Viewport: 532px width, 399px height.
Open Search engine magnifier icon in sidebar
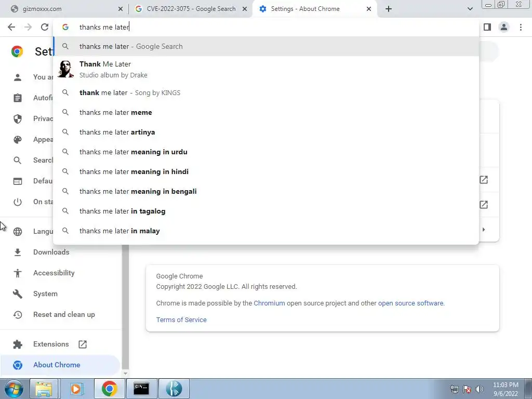[18, 160]
